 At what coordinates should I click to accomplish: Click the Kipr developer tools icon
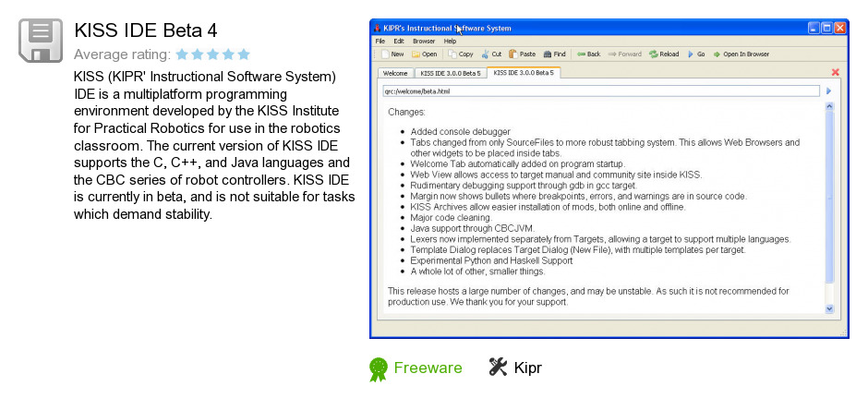498,367
